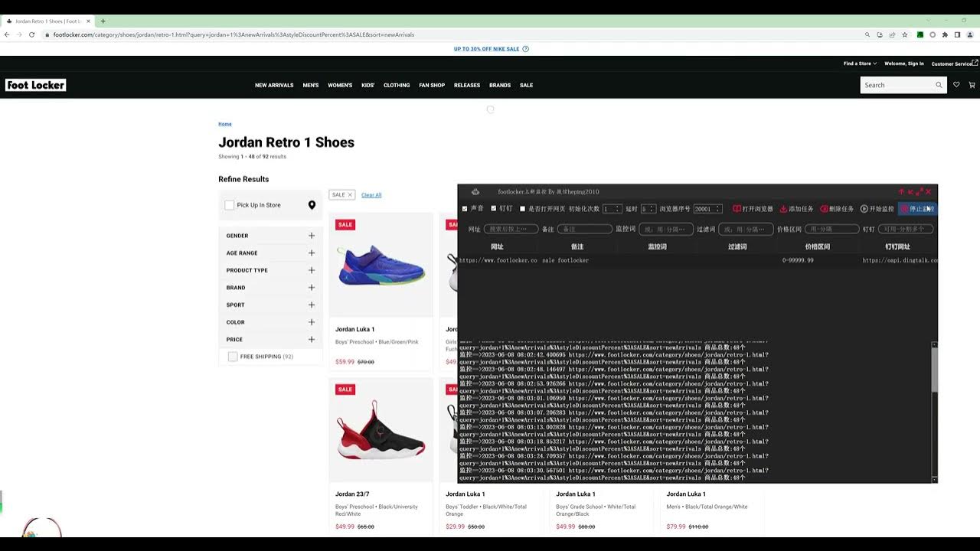Open a new browser tab
This screenshot has height=551, width=980.
(103, 21)
